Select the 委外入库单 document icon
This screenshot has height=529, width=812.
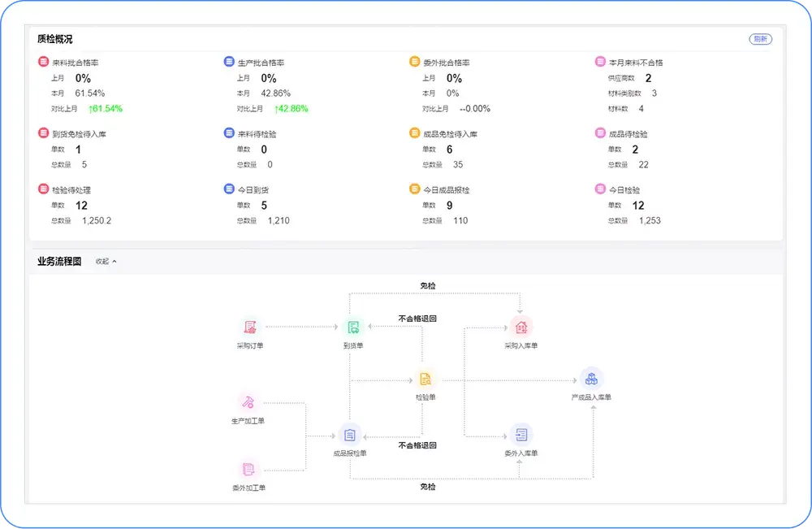[x=521, y=435]
